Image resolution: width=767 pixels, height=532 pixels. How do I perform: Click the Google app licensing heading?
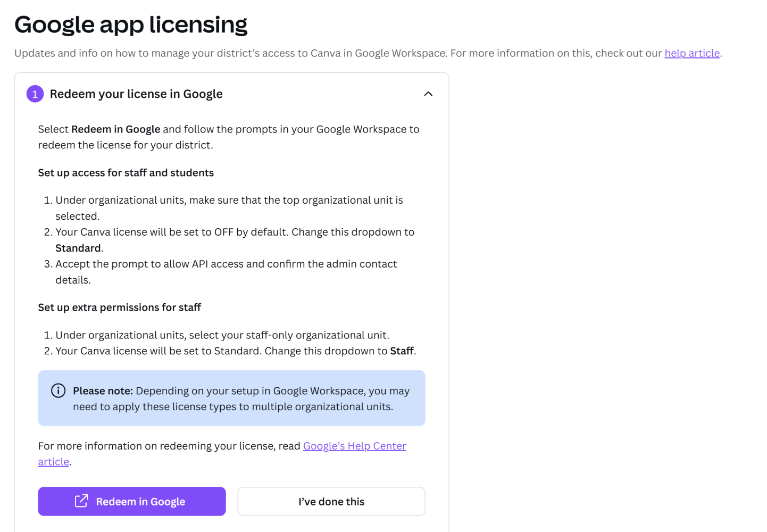131,25
